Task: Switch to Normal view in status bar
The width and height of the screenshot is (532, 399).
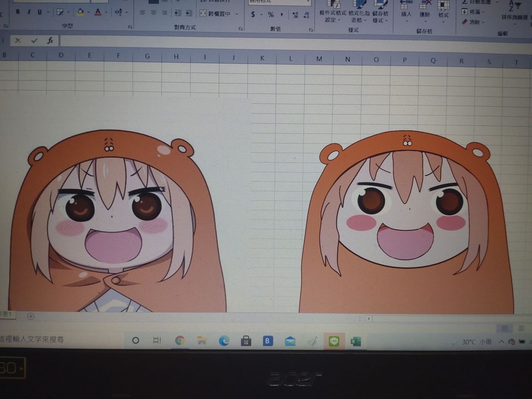Action: 505,328
